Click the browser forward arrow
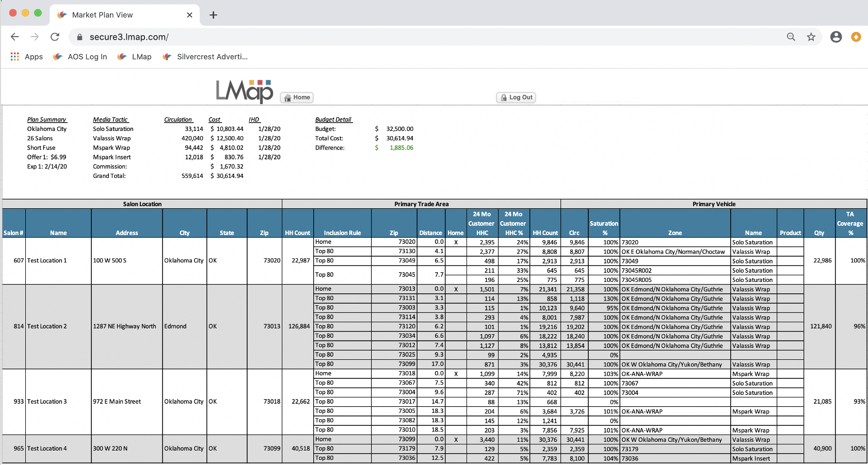Viewport: 868px width, 465px height. click(x=35, y=37)
